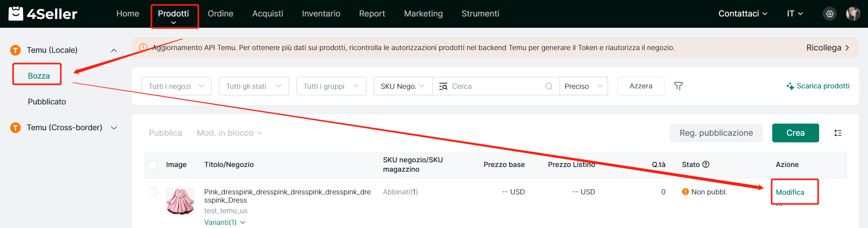Expand the Temu (Cross-border) section
868x228 pixels.
coord(114,128)
